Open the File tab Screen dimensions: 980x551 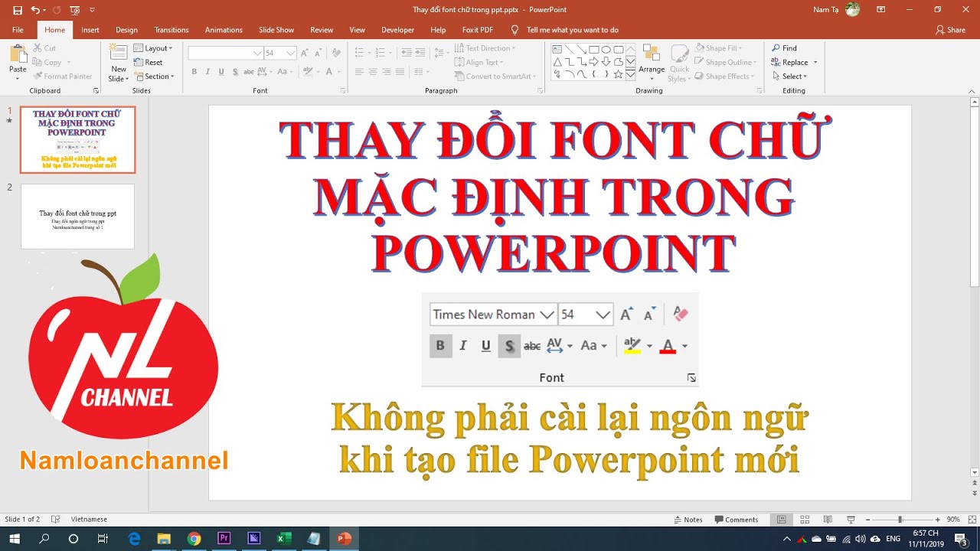[x=18, y=30]
